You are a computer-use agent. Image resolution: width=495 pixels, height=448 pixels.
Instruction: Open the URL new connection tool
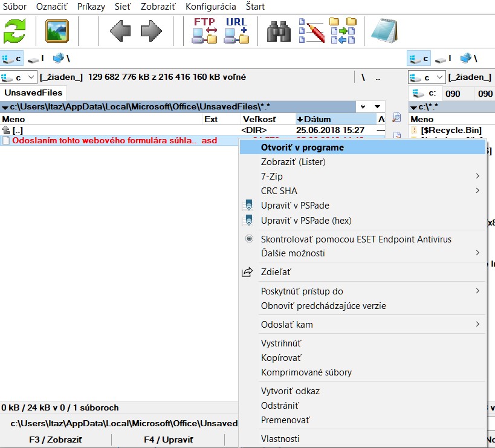coord(236,31)
